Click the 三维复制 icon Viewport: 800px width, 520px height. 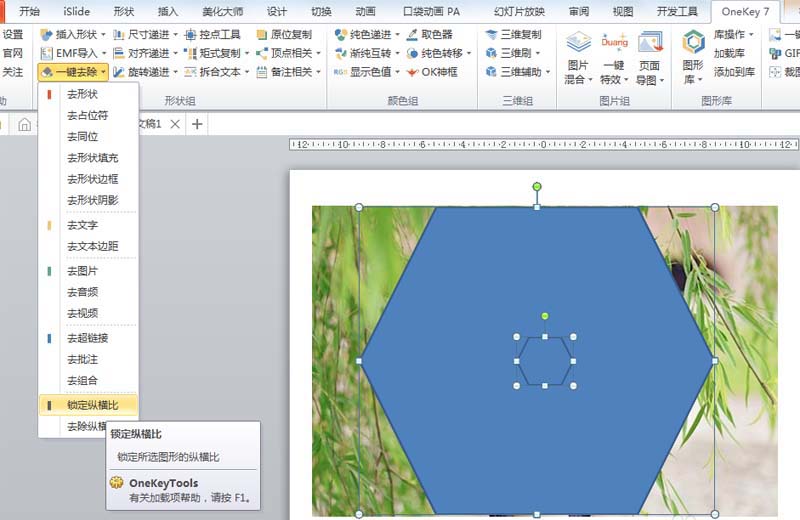(491, 35)
